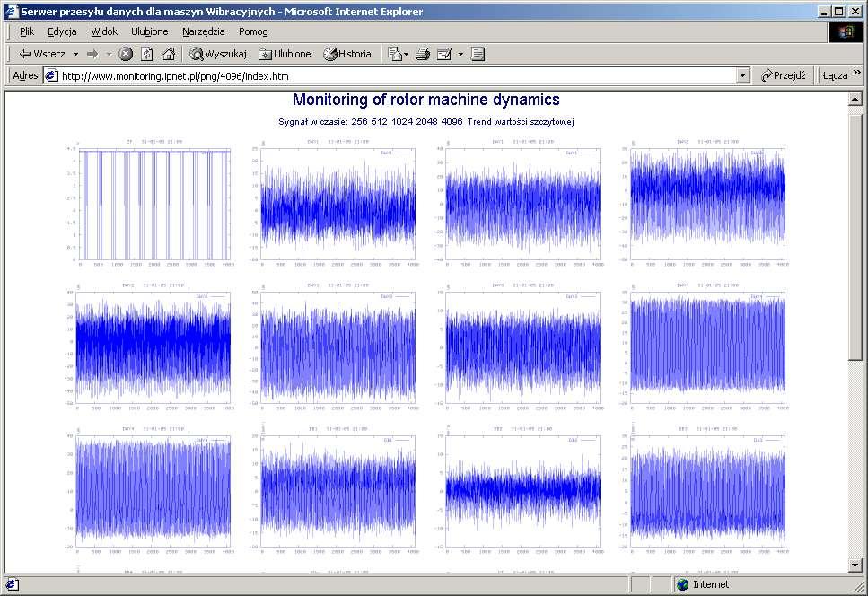Click the Sygnał w czasie label

point(312,122)
